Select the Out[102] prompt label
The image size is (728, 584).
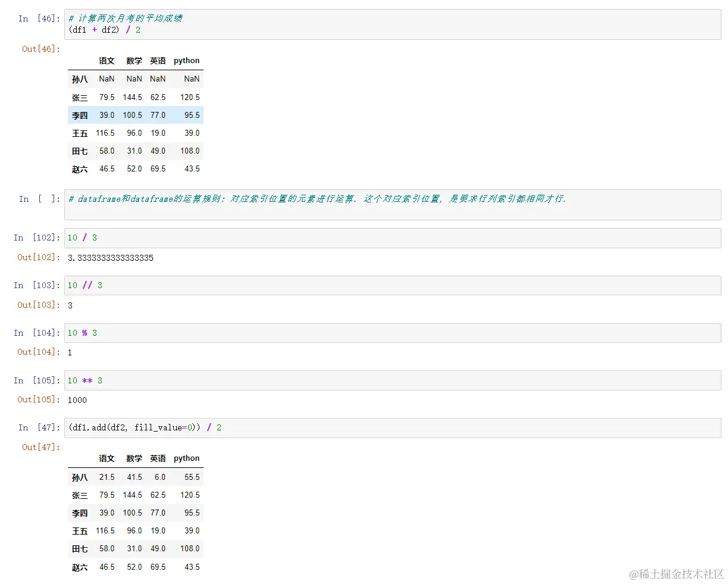39,257
